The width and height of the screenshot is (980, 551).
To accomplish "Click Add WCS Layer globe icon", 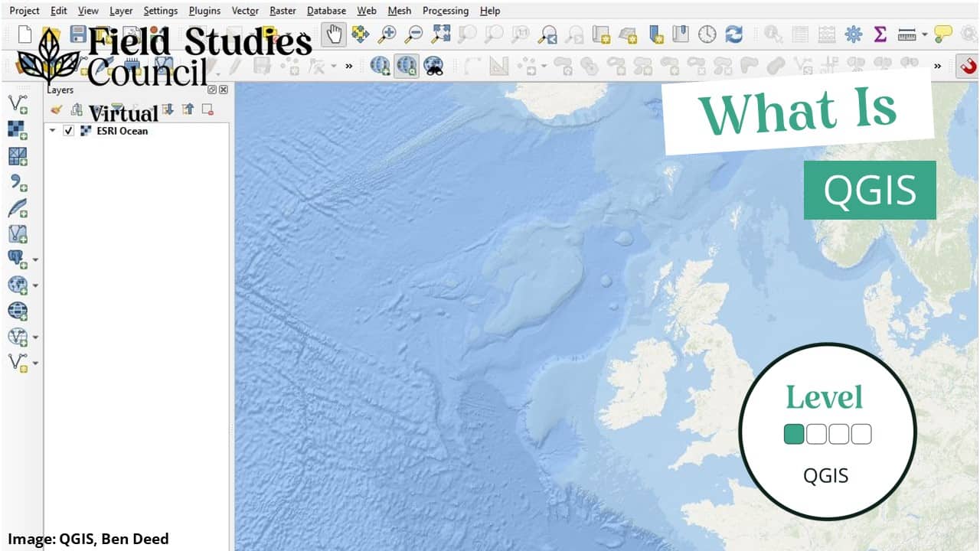I will tap(18, 311).
